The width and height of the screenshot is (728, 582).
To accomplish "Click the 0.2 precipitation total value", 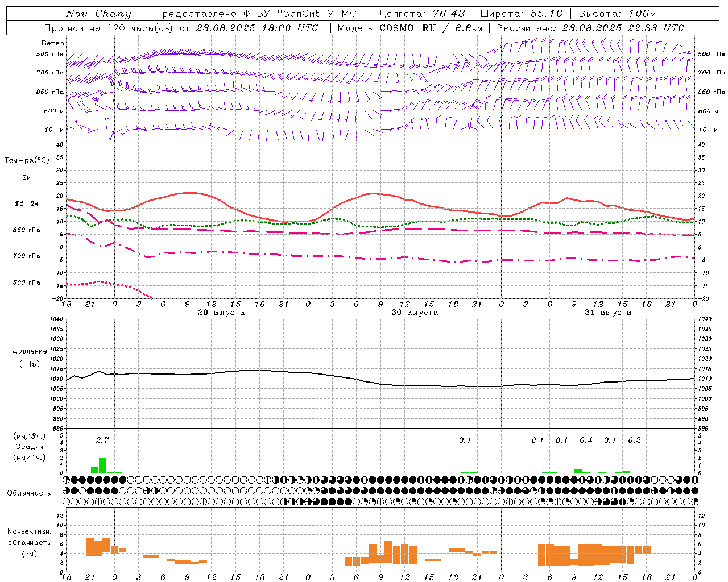I will [634, 440].
